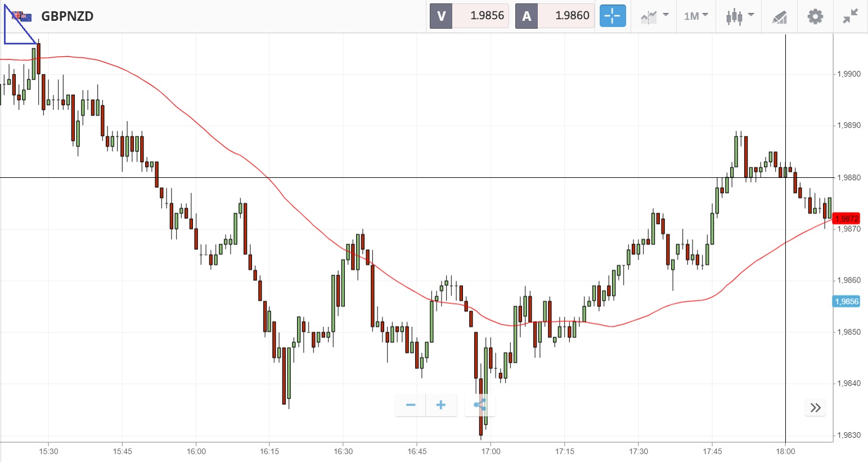Click the collapse chart arrows icon
This screenshot has width=868, height=462.
coord(850,16)
